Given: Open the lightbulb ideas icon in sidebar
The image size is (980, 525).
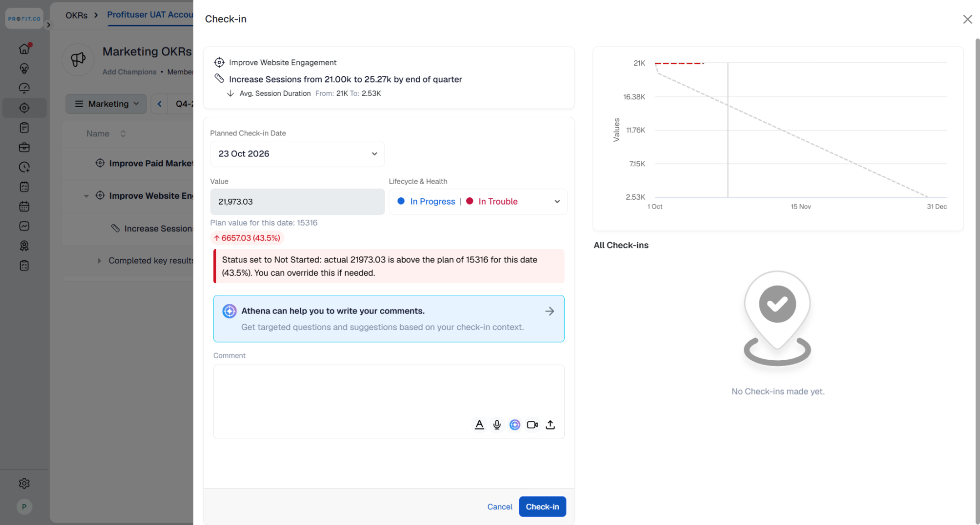Looking at the screenshot, I should (x=24, y=68).
